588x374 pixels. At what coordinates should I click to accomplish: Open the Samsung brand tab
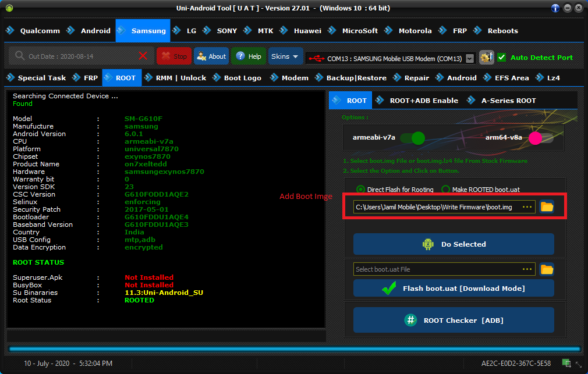tap(143, 30)
